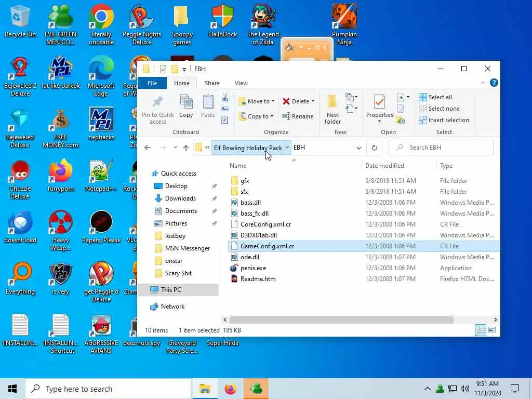Expand the Move to dropdown

click(x=273, y=101)
